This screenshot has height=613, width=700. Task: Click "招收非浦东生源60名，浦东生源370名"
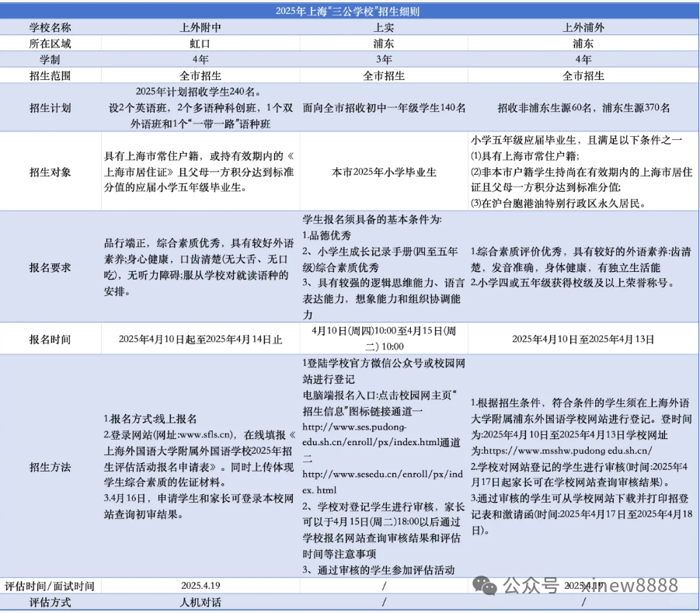click(583, 107)
